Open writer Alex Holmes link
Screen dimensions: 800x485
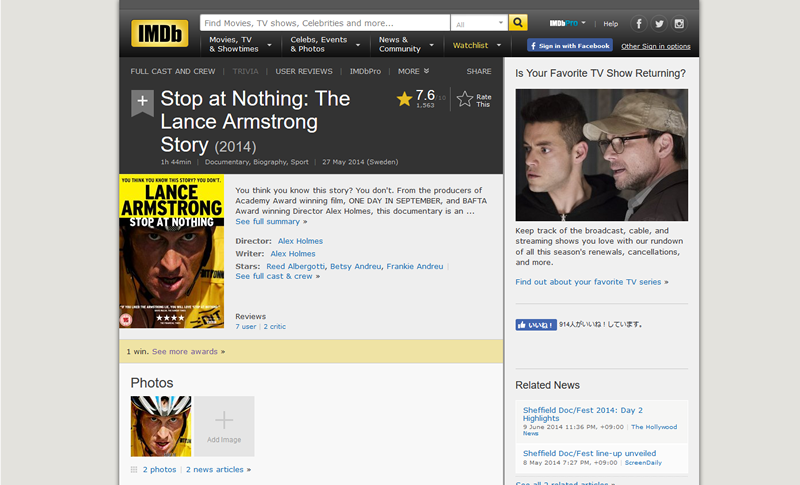(293, 253)
